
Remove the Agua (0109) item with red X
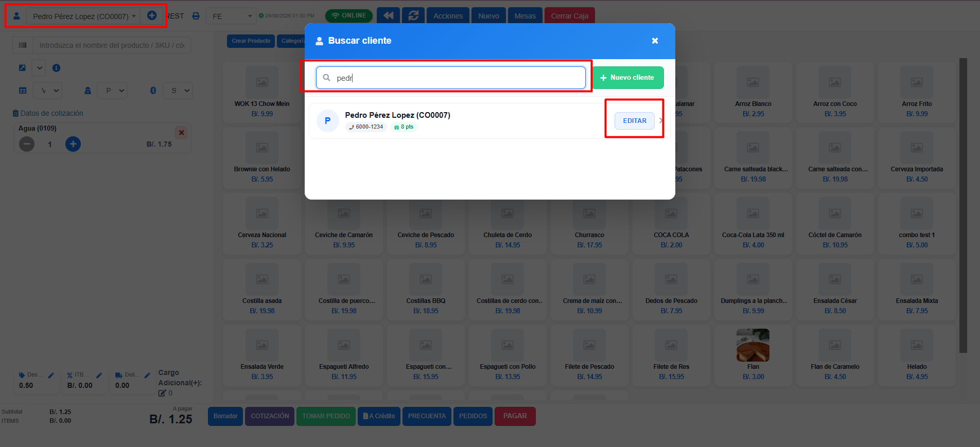coord(181,133)
